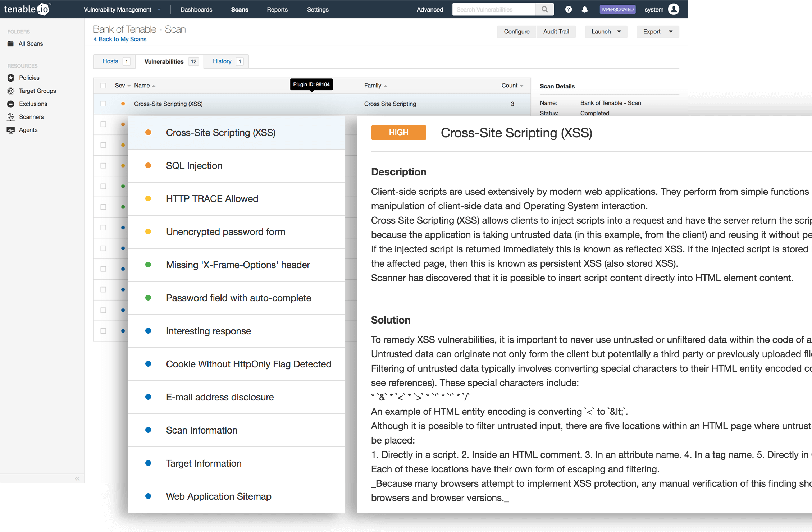The width and height of the screenshot is (812, 532).
Task: Open the Export dropdown
Action: point(658,32)
